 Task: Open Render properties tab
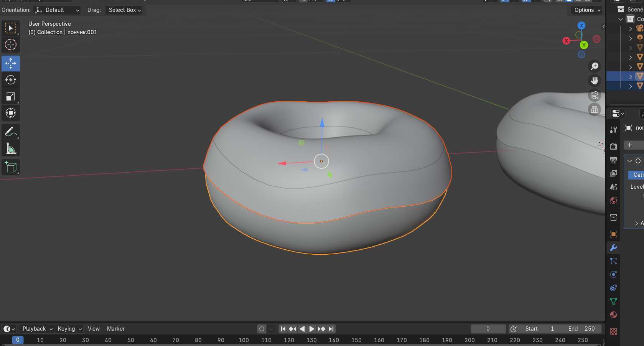614,147
